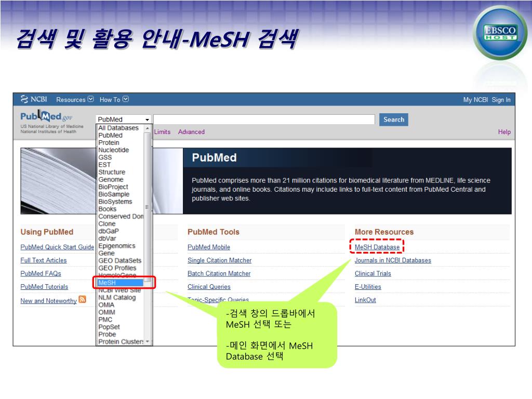The height and width of the screenshot is (399, 532).
Task: Open the Help link
Action: click(x=504, y=132)
